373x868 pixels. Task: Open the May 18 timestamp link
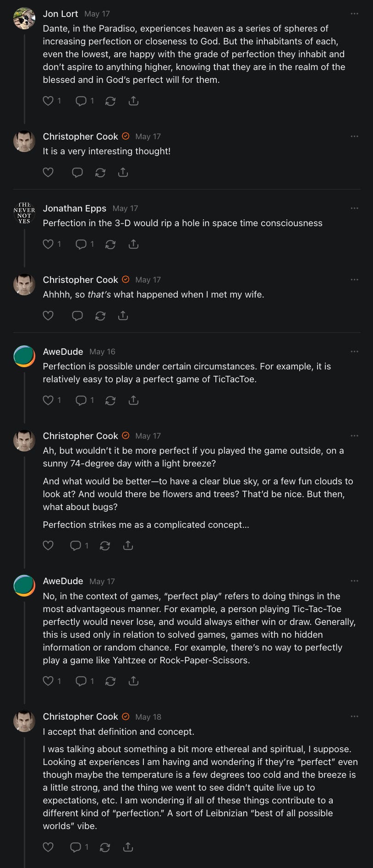pos(148,717)
